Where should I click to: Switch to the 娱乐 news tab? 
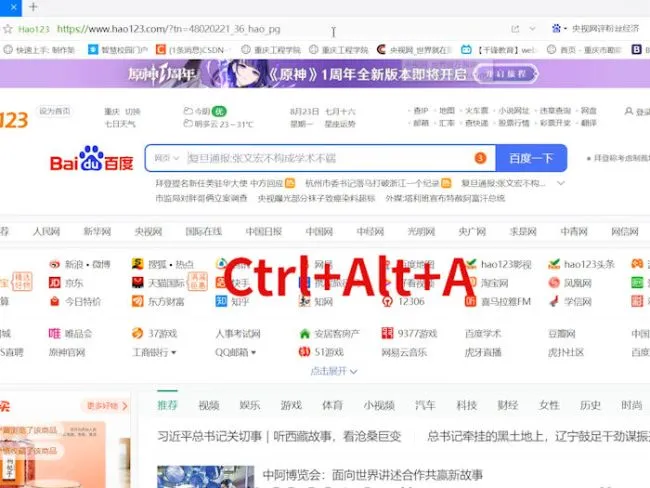click(x=250, y=405)
